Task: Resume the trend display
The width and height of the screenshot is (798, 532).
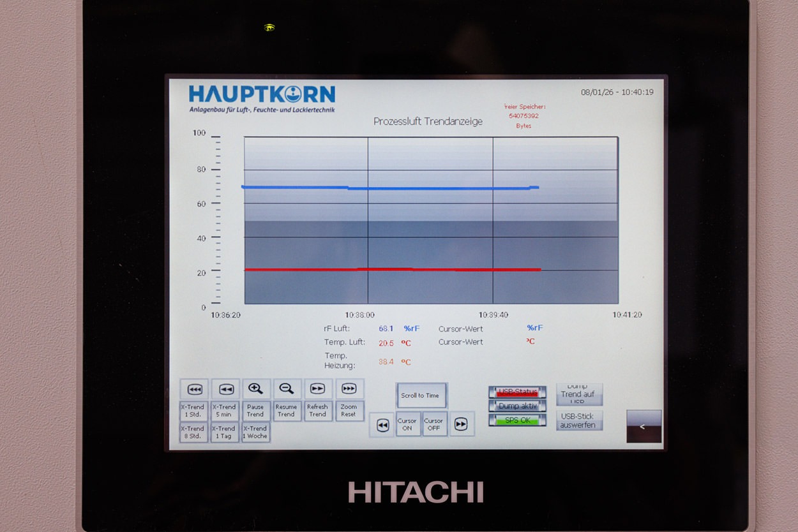Action: click(x=287, y=411)
